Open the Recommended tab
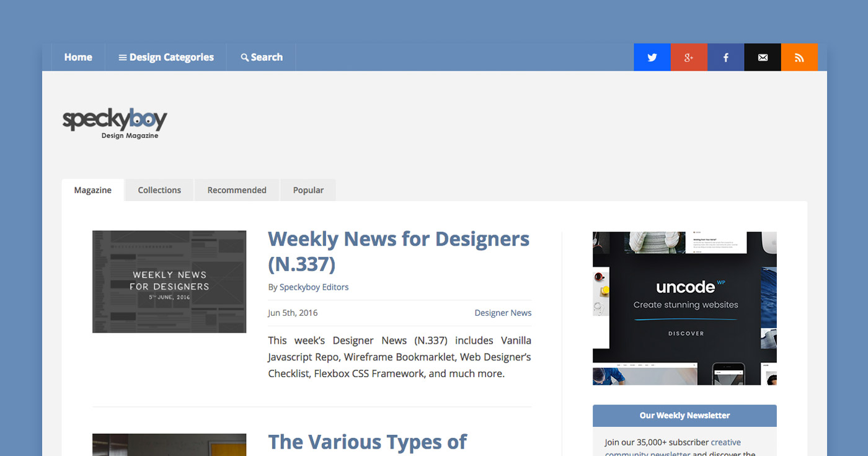The image size is (868, 456). coord(237,190)
